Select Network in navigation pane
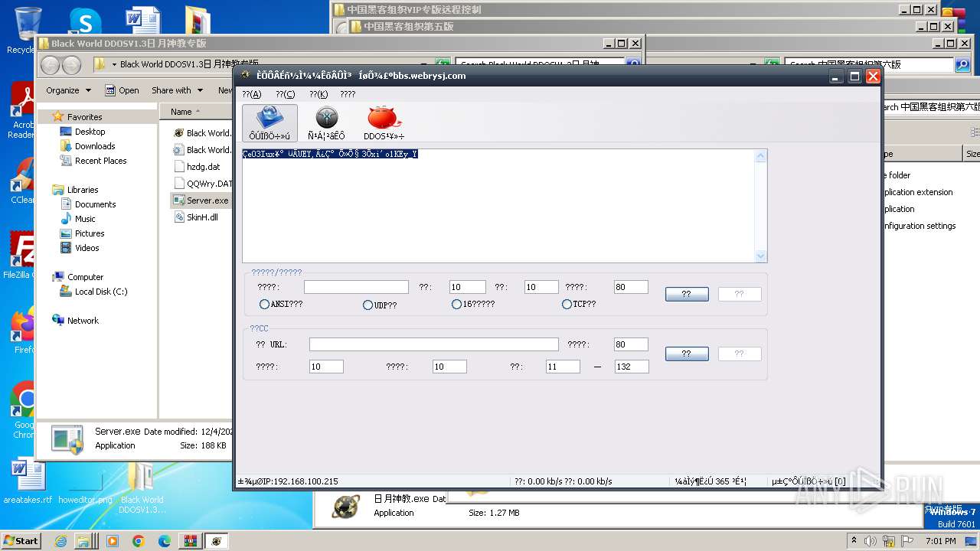 83,321
